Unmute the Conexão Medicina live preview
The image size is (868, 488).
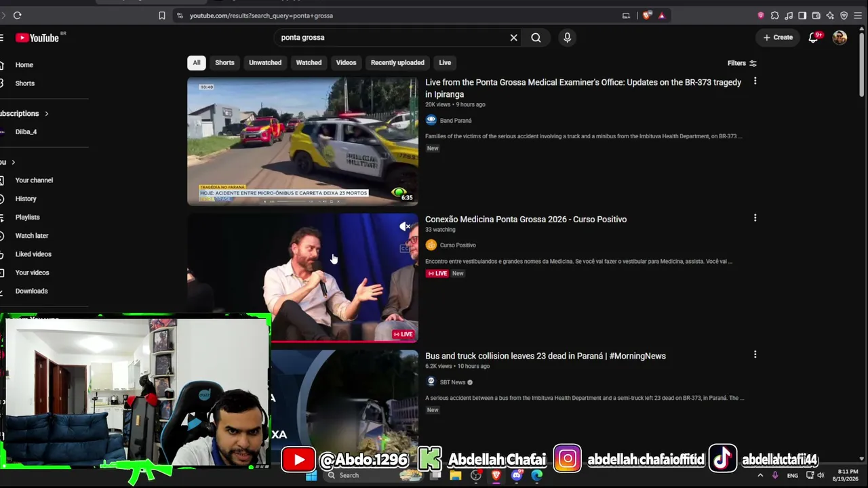(x=405, y=226)
